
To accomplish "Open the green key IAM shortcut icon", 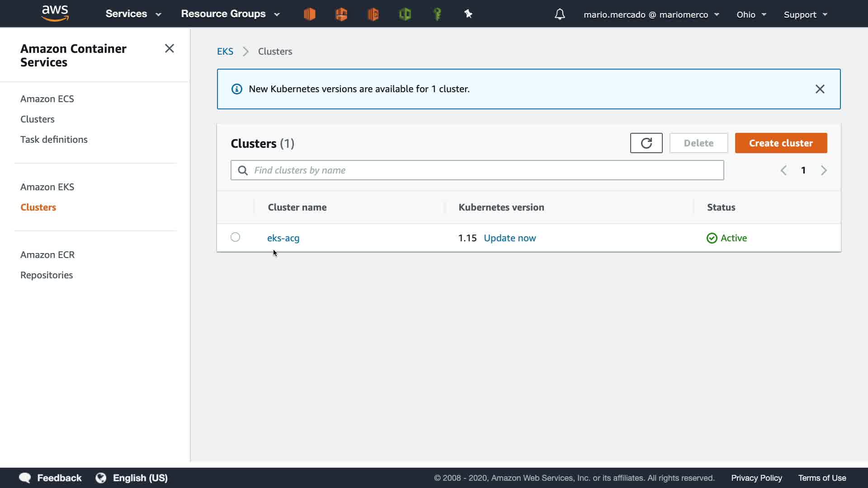I will (437, 14).
